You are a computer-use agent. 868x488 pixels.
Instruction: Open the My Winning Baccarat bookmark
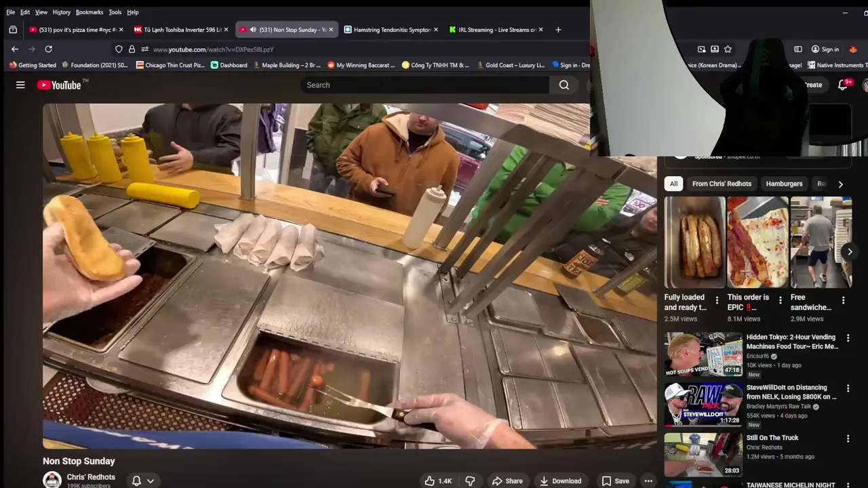point(361,65)
